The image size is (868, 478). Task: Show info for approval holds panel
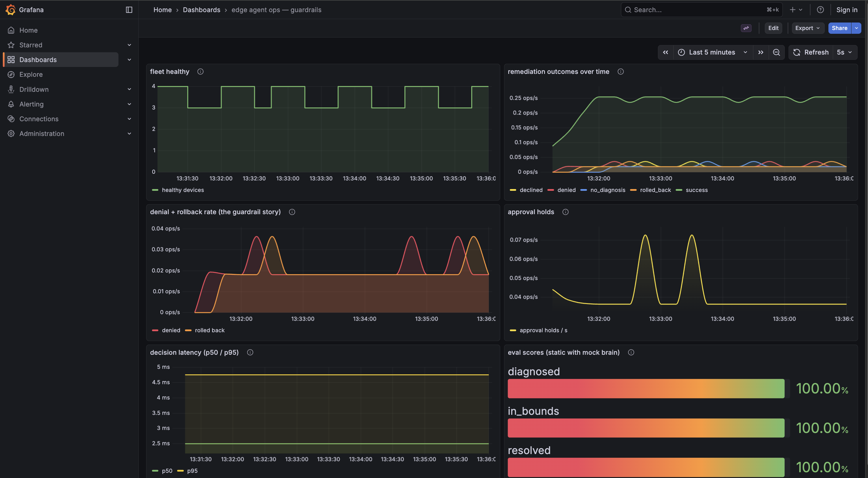click(565, 212)
